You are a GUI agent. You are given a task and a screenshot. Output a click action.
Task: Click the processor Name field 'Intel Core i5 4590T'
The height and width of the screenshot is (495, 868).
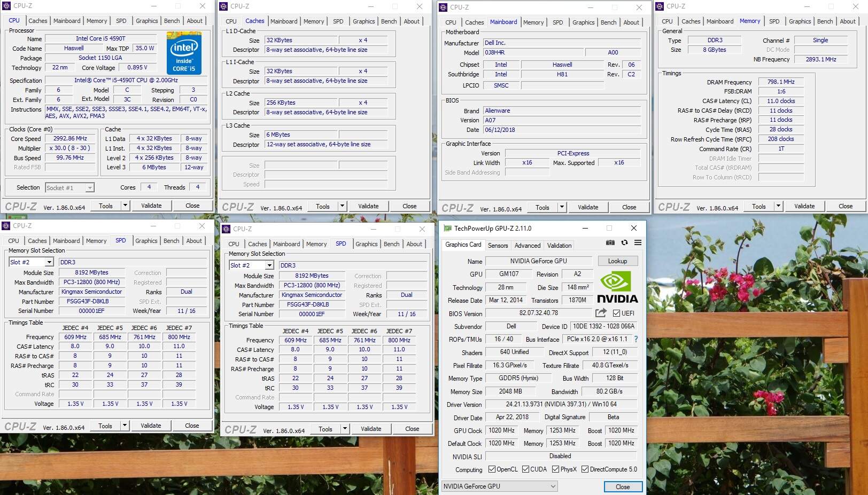click(100, 38)
